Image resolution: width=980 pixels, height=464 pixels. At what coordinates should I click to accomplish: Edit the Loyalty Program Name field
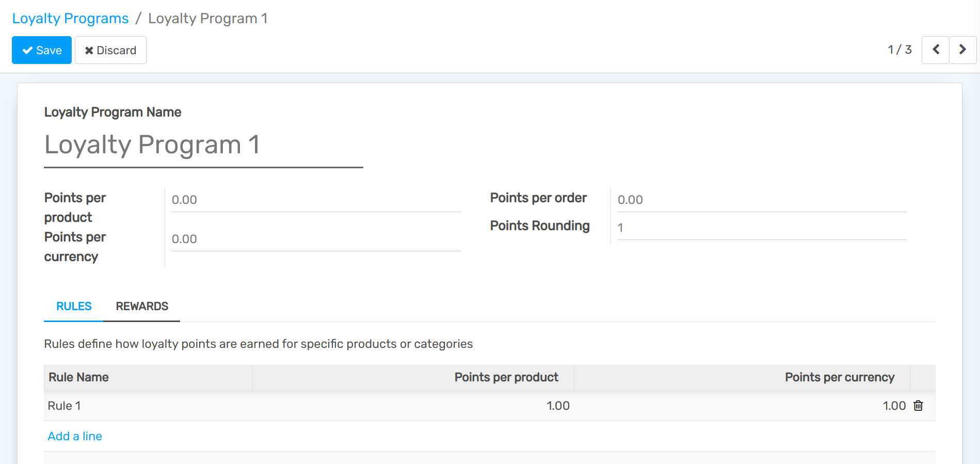coord(203,145)
